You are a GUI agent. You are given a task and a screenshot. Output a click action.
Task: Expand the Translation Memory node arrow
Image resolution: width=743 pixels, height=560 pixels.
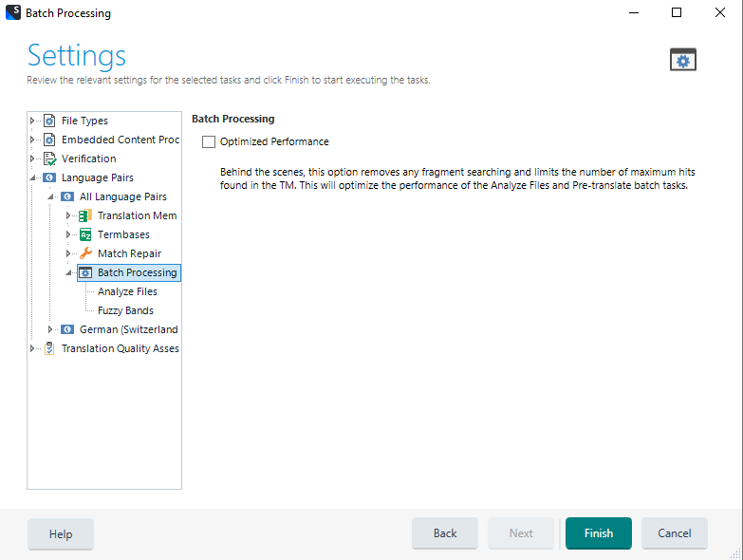coord(68,215)
